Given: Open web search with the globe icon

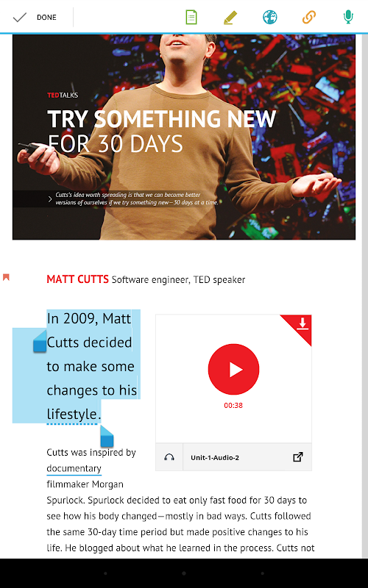Looking at the screenshot, I should click(269, 17).
